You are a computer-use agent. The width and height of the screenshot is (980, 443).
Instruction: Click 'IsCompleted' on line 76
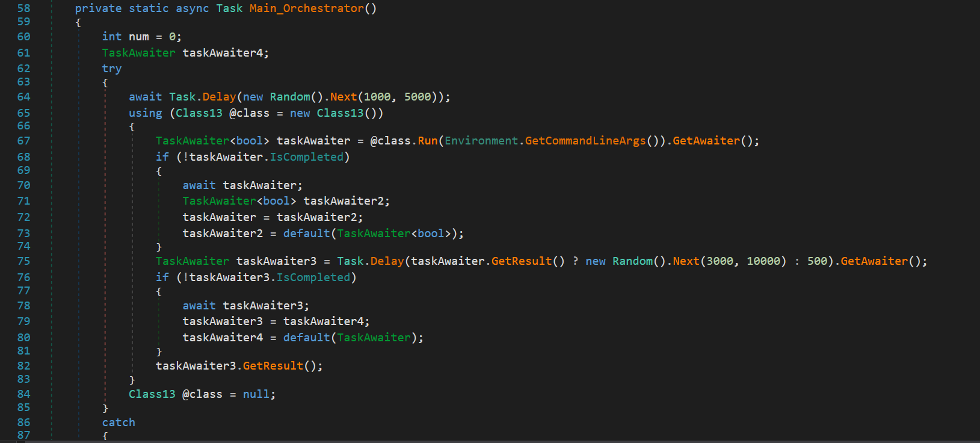[x=313, y=277]
